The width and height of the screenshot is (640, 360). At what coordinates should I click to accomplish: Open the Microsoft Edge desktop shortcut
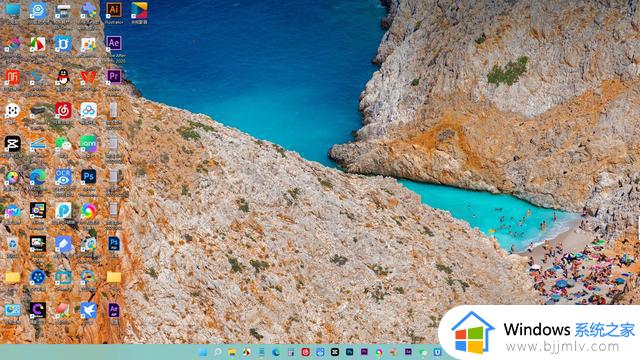(38, 177)
